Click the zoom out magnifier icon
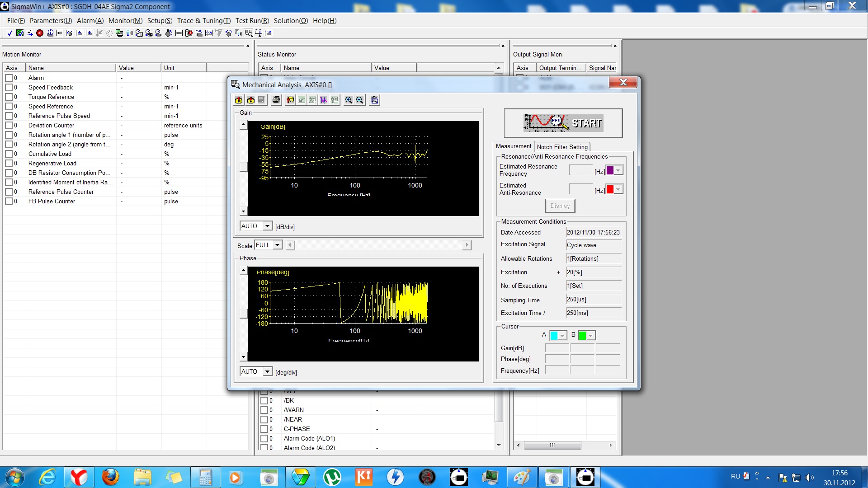The height and width of the screenshot is (488, 868). pyautogui.click(x=360, y=100)
